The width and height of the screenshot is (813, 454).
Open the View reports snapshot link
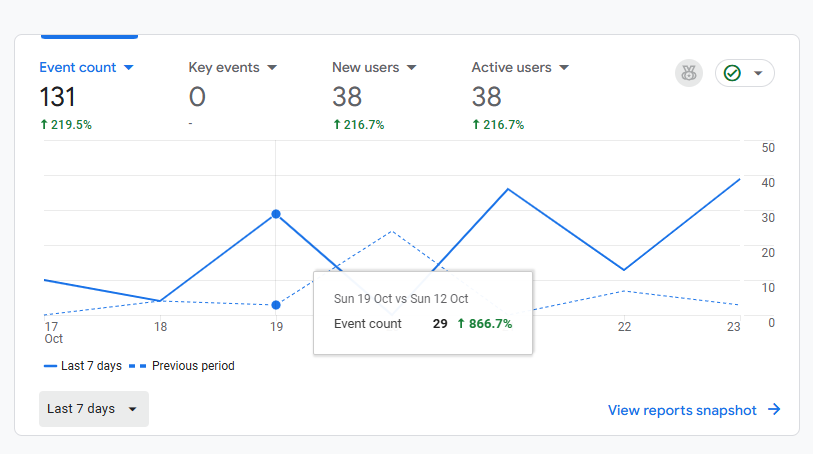pyautogui.click(x=682, y=410)
